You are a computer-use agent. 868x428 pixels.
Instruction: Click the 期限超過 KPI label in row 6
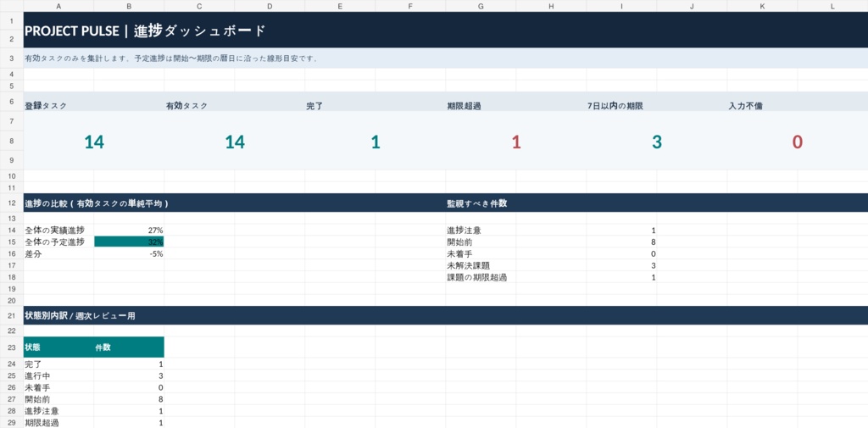point(464,106)
